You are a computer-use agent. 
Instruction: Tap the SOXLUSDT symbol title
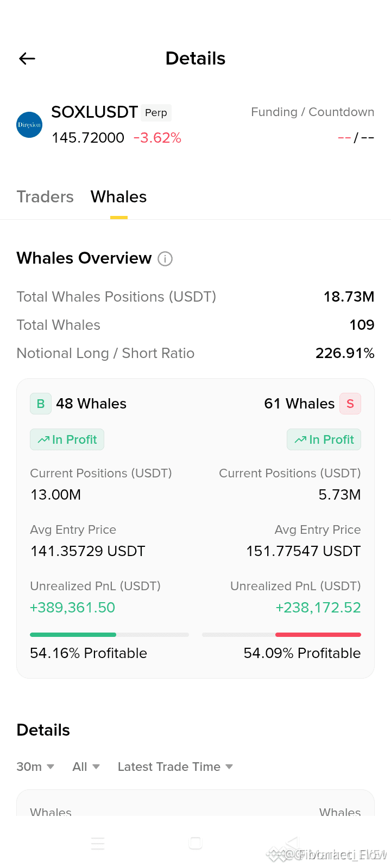point(94,112)
